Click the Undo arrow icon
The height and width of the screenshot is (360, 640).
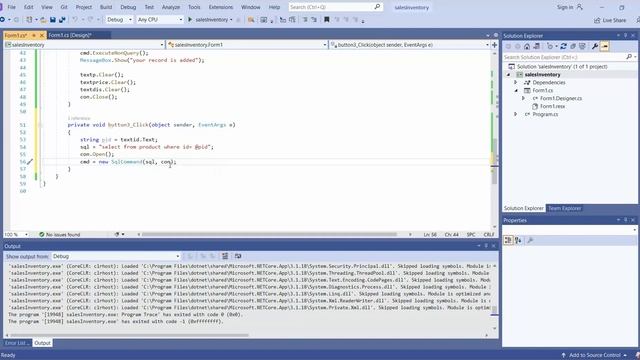tap(75, 20)
